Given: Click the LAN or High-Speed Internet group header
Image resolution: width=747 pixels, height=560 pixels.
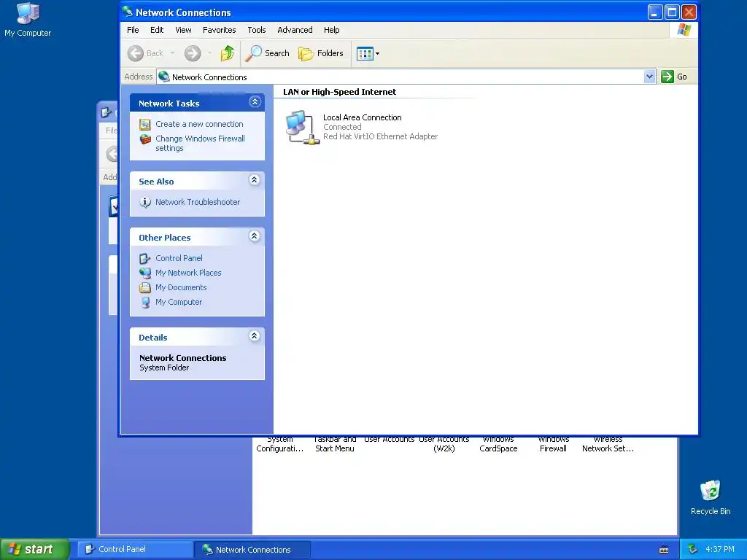Looking at the screenshot, I should 339,92.
